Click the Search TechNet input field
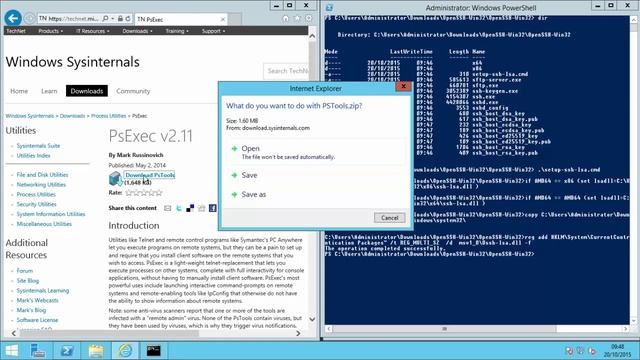Screen dimensions: 640x360 (286, 71)
